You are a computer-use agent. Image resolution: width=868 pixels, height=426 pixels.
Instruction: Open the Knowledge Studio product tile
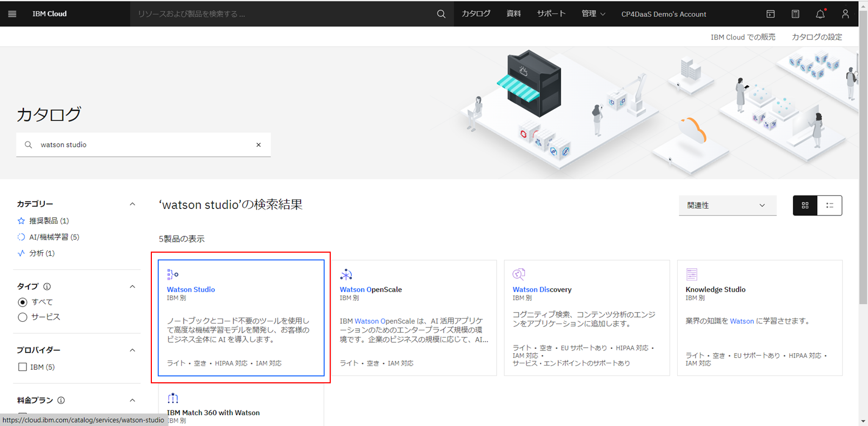[x=760, y=318]
